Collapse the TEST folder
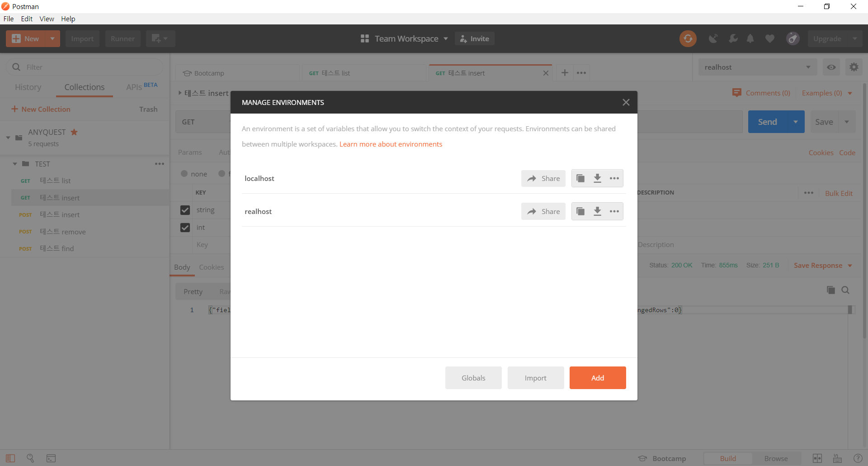Screen dimensions: 868x466 coord(14,164)
